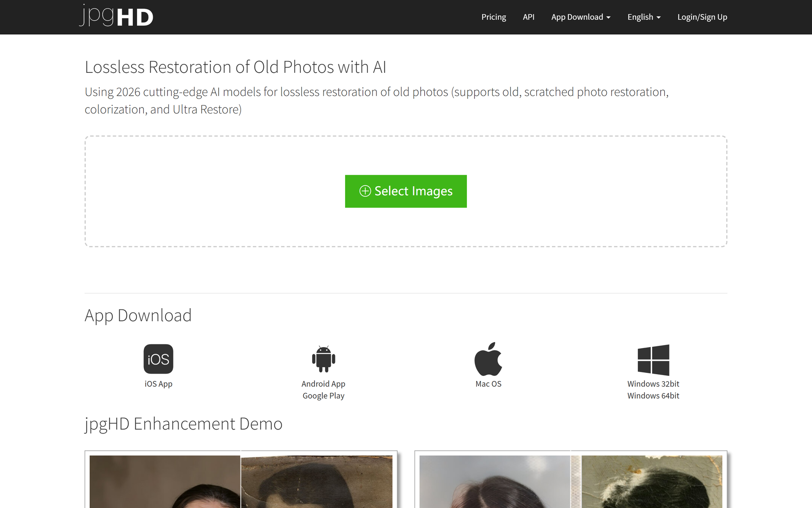812x508 pixels.
Task: Open the API page
Action: click(x=529, y=17)
